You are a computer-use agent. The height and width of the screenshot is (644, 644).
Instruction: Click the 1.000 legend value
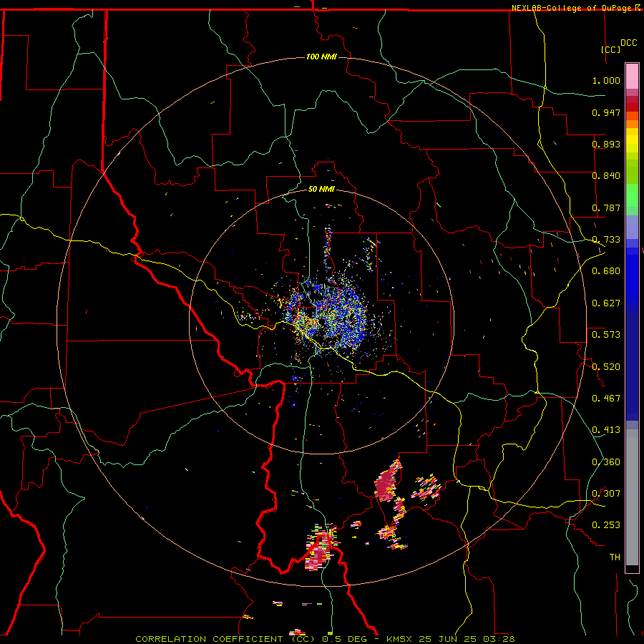tap(606, 80)
